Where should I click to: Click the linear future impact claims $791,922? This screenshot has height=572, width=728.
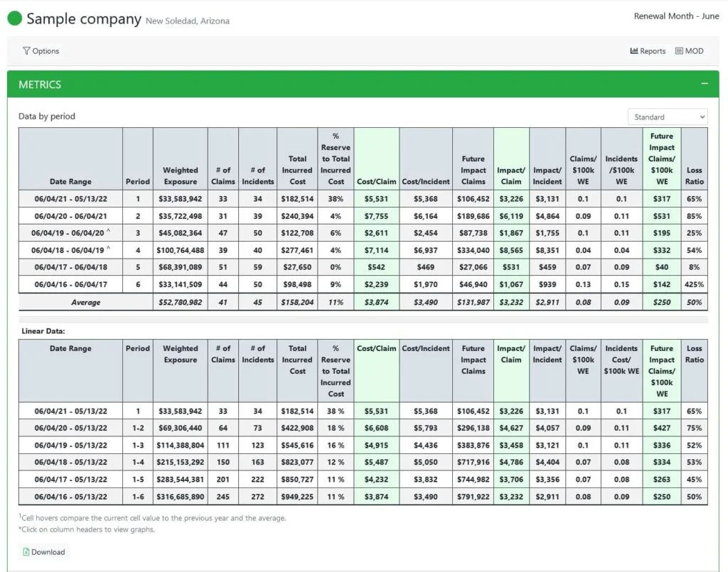coord(473,497)
